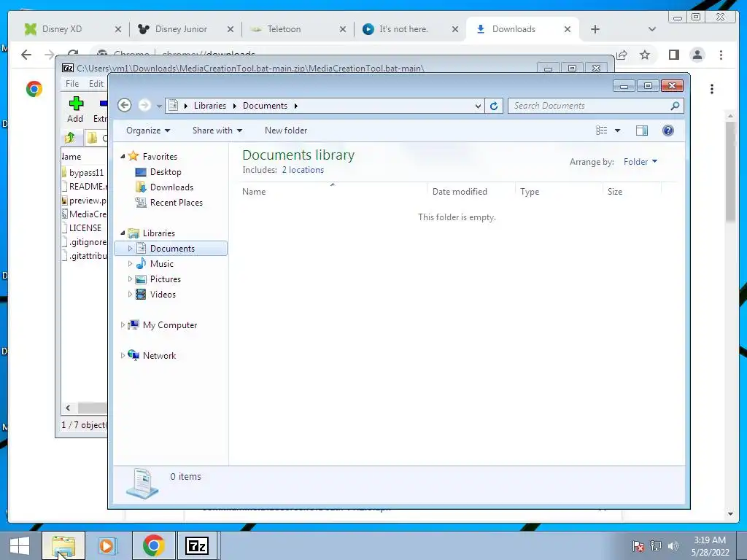This screenshot has height=560, width=747.
Task: Open the 2 locations link
Action: tap(303, 169)
